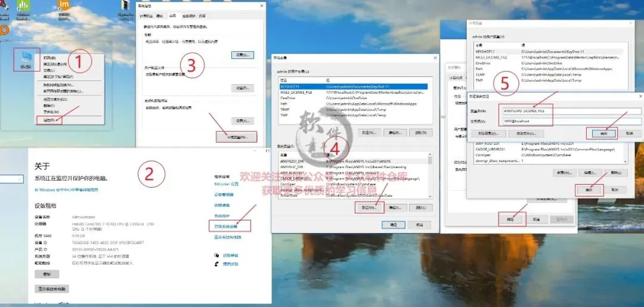The width and height of the screenshot is (644, 307).
Task: Open the BitLocker 设置 link on About page
Action: tap(227, 184)
